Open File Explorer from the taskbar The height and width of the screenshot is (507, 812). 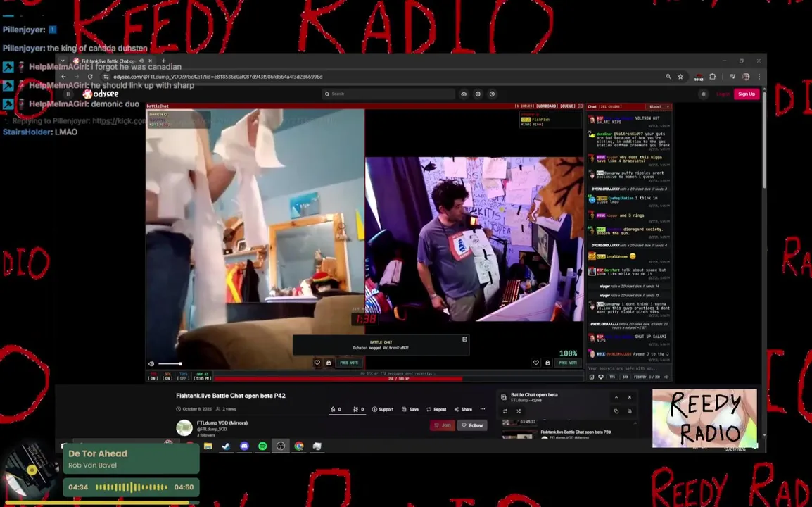click(208, 446)
